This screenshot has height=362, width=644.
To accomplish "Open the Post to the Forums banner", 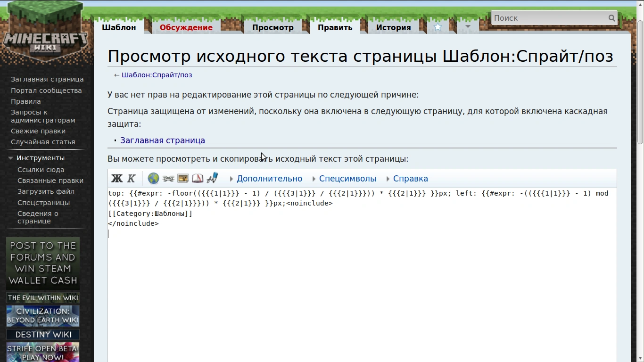I will (x=43, y=263).
